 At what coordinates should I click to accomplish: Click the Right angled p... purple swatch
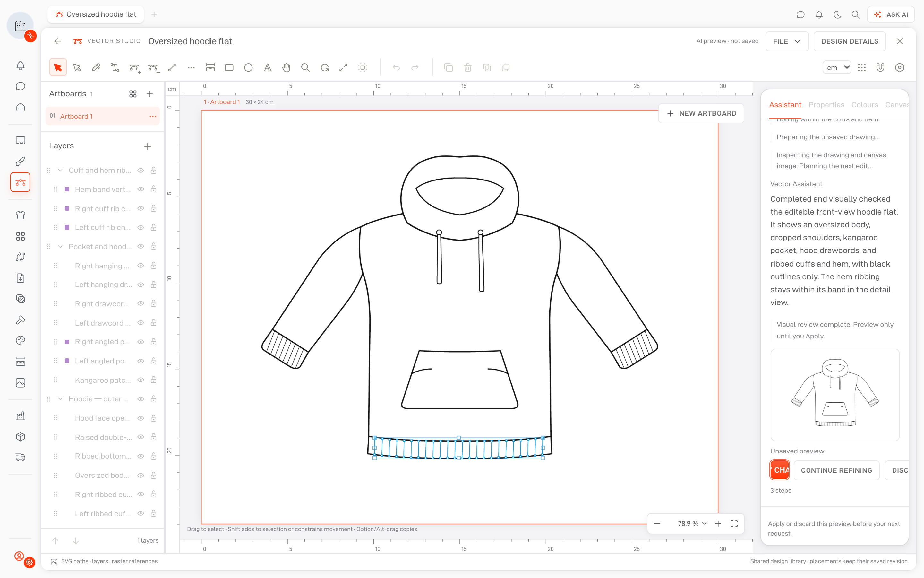coord(67,342)
